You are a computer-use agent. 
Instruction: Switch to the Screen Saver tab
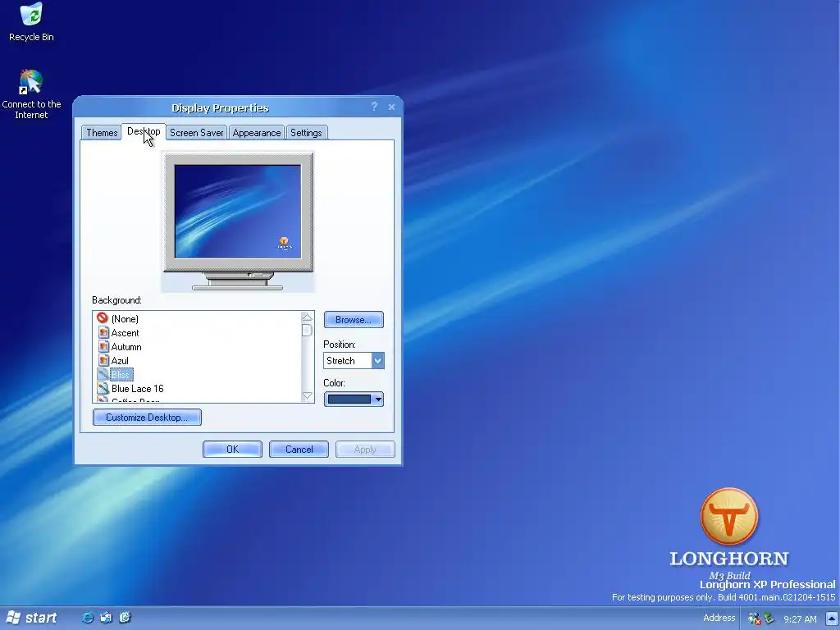197,133
